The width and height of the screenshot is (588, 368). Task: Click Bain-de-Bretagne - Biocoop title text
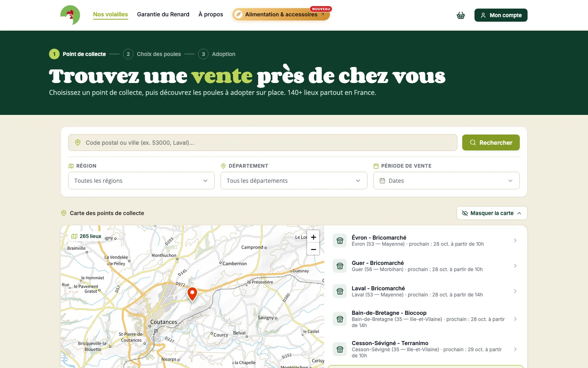(389, 313)
